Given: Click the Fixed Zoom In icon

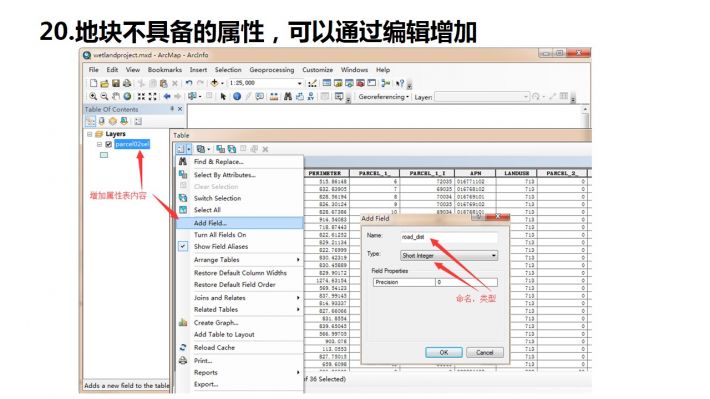Looking at the screenshot, I should click(141, 96).
